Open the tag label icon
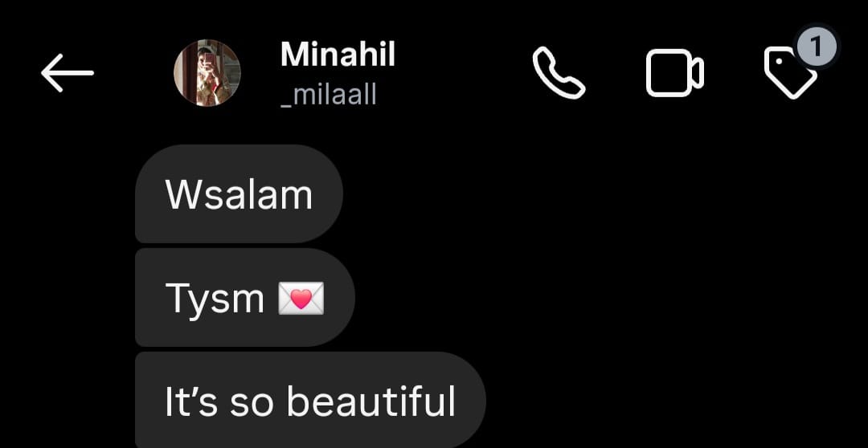 click(x=790, y=74)
